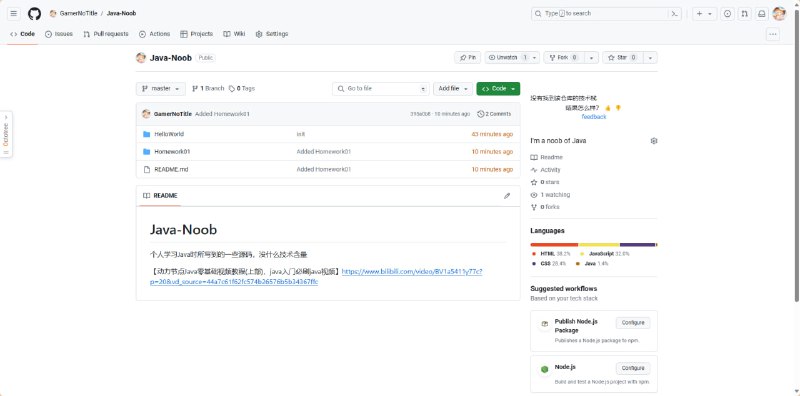800x396 pixels.
Task: Expand the Unwatch notification dropdown arrow
Action: coord(535,58)
